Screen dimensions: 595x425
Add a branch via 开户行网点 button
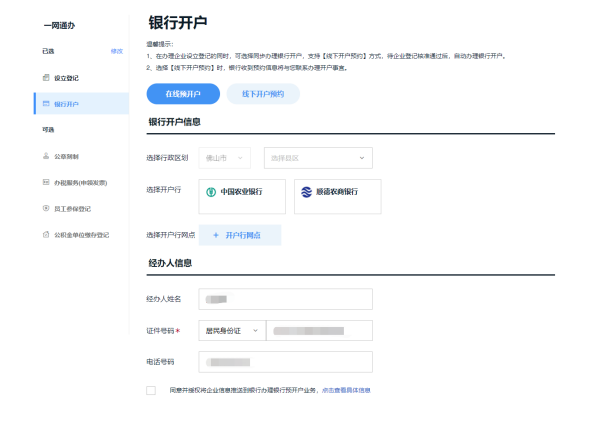coord(240,235)
